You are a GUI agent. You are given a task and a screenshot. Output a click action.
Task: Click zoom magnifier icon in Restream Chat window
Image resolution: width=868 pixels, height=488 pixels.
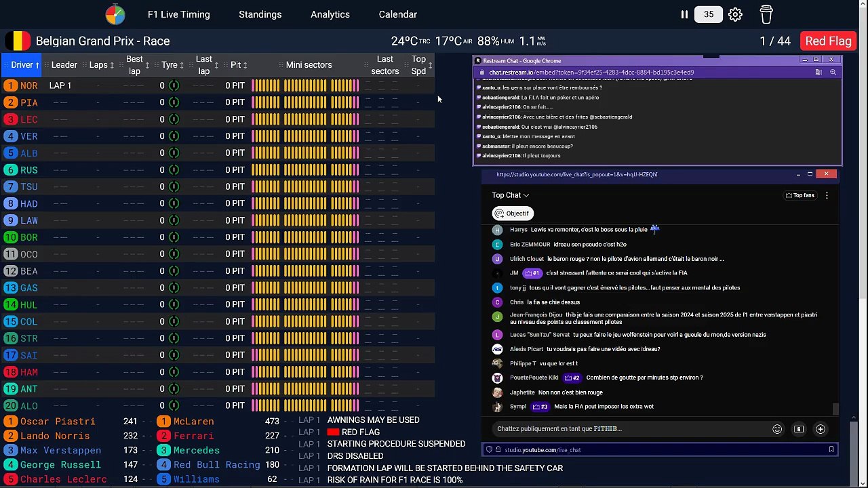[833, 73]
